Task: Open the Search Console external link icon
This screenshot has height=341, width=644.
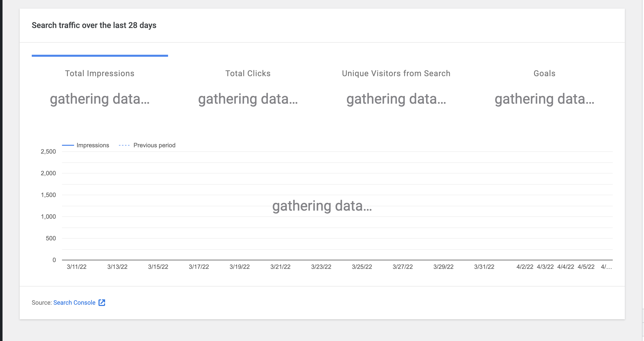Action: point(102,303)
